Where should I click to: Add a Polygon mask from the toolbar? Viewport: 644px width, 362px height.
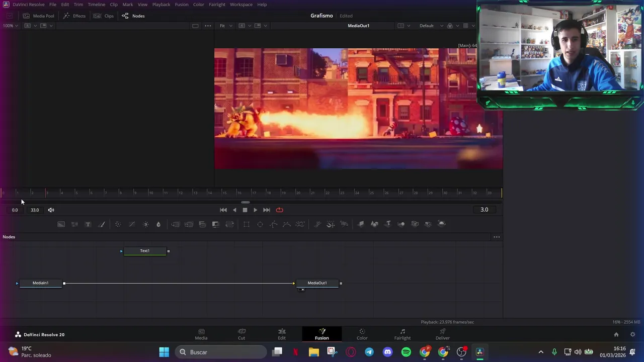click(x=273, y=224)
